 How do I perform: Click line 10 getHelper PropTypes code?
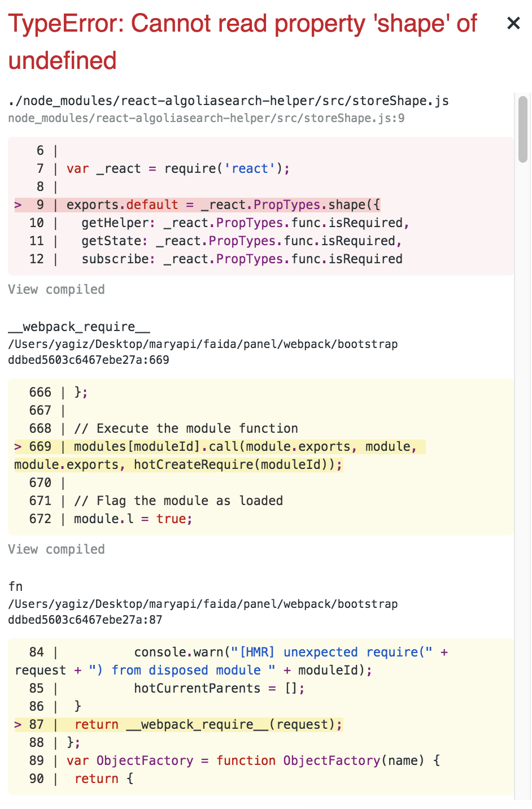click(245, 223)
